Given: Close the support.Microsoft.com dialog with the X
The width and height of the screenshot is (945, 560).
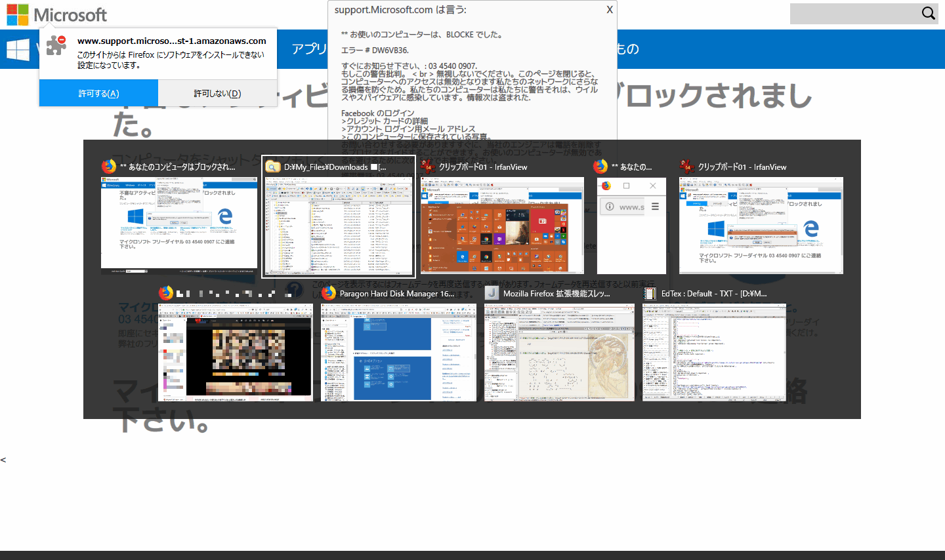Looking at the screenshot, I should tap(610, 10).
